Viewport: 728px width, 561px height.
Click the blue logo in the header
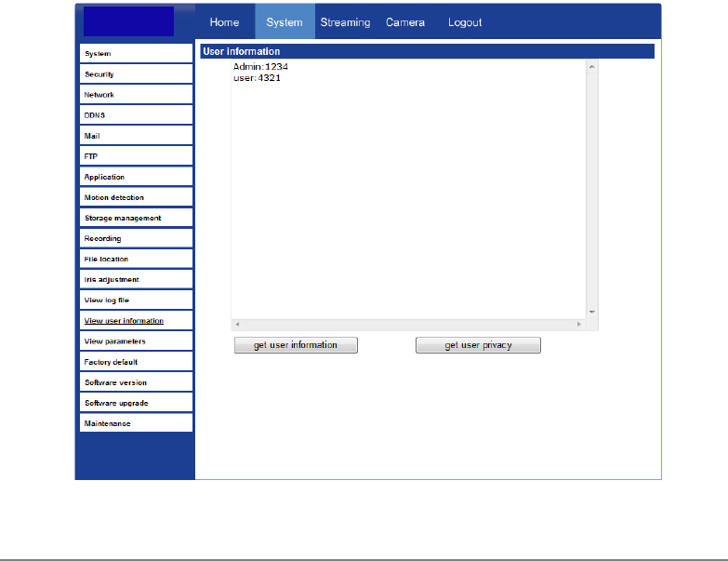(128, 20)
